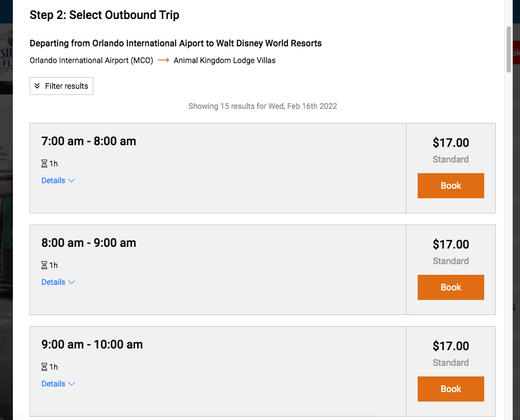Viewport: 520px width, 420px height.
Task: Click the Orlando International Airport (MCO) origin text
Action: click(91, 60)
